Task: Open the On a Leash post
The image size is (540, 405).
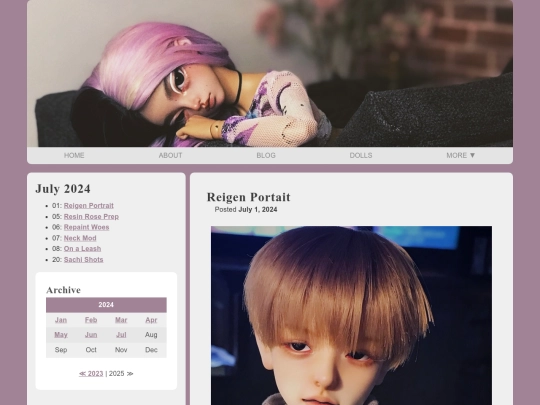Action: (82, 249)
